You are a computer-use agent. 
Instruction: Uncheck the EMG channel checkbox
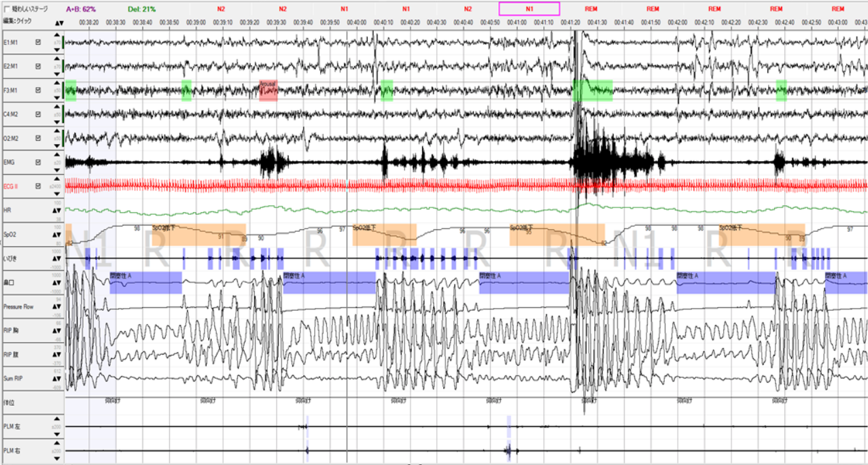coord(38,162)
